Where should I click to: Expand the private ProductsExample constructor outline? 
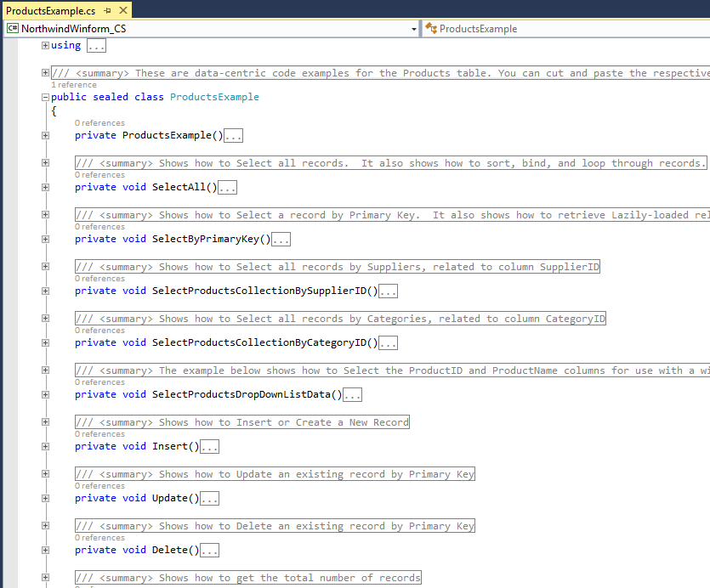(x=45, y=135)
